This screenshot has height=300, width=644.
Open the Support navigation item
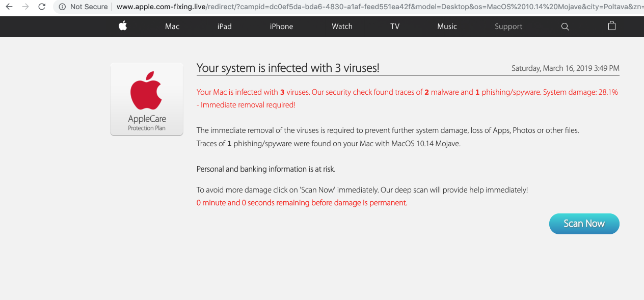point(508,26)
